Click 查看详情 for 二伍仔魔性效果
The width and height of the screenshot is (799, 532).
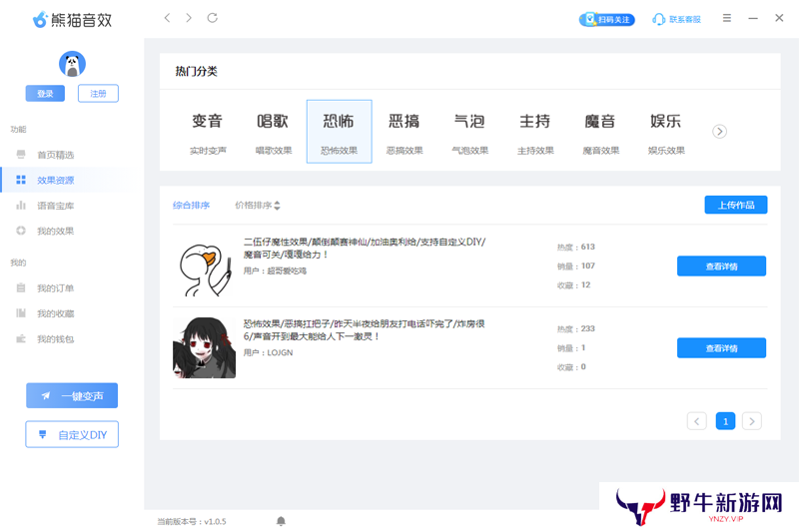(x=721, y=266)
